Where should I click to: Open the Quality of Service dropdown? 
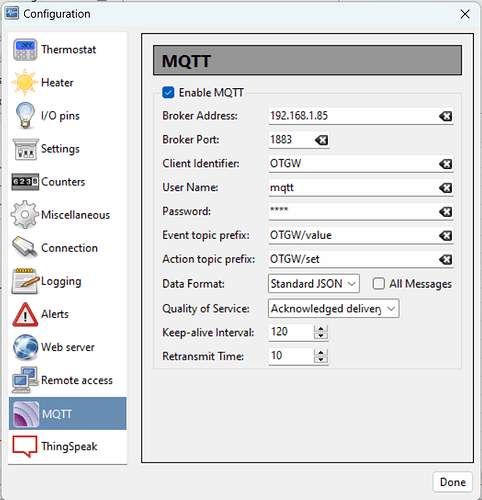333,308
